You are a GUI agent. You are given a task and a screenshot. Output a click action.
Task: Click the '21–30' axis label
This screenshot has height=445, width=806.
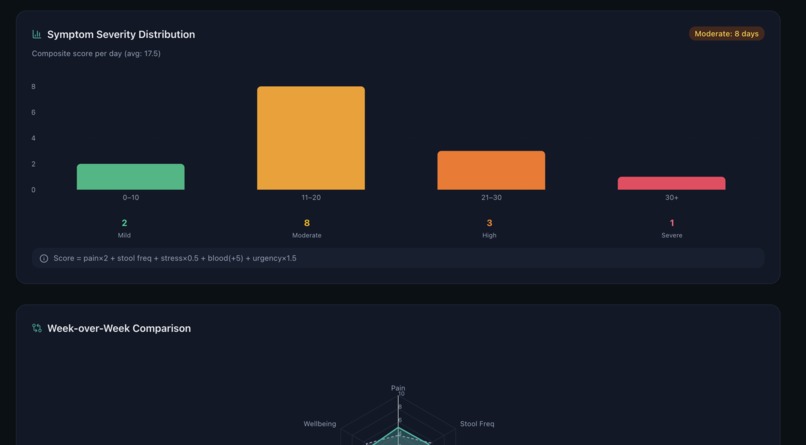[x=491, y=197]
